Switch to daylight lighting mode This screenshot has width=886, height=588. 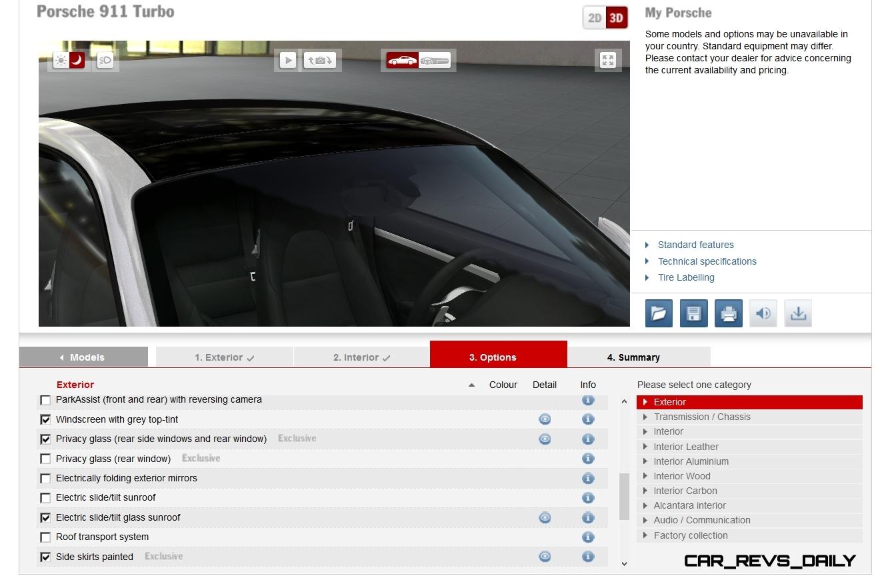(x=61, y=61)
